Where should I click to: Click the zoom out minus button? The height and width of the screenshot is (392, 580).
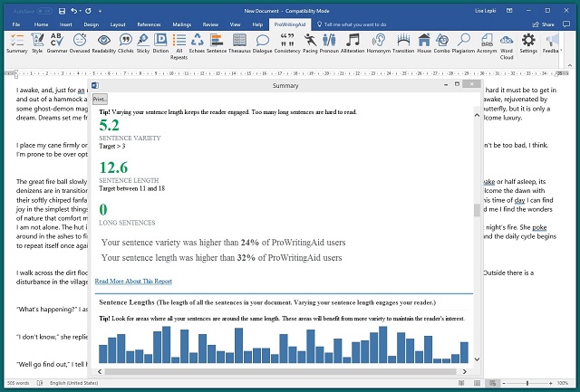tap(504, 383)
